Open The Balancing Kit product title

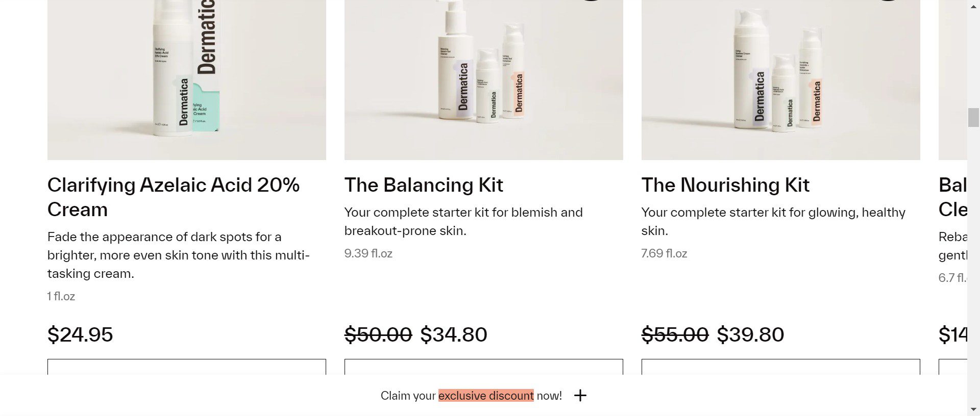click(x=424, y=185)
